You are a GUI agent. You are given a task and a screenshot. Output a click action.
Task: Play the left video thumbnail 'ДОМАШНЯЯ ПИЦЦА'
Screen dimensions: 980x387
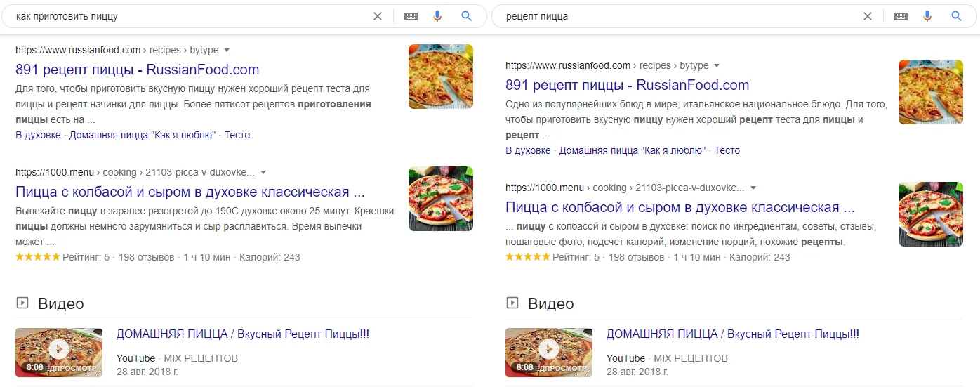pyautogui.click(x=59, y=349)
